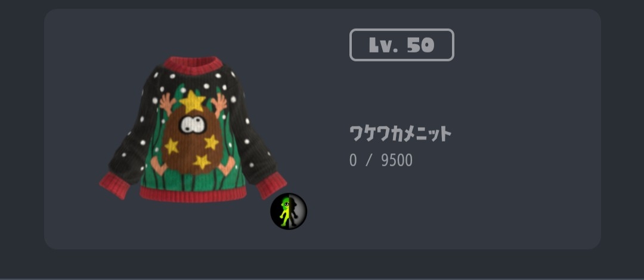The width and height of the screenshot is (644, 280).
Task: Click the 0 / 9500 progress counter
Action: (380, 160)
